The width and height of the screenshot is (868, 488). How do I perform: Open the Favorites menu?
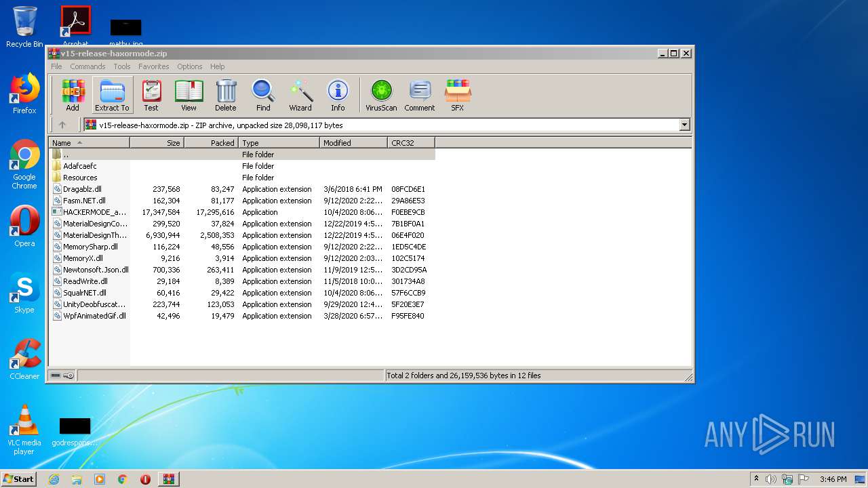point(154,66)
